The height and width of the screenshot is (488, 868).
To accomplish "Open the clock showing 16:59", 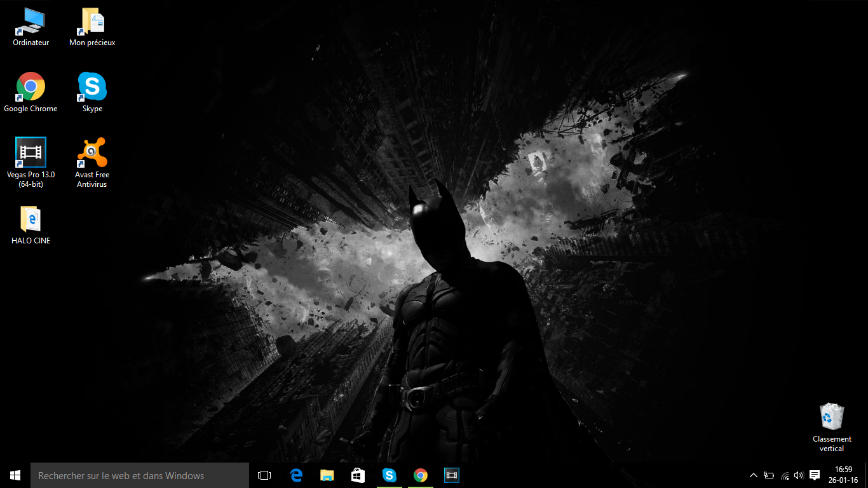I will (x=843, y=475).
